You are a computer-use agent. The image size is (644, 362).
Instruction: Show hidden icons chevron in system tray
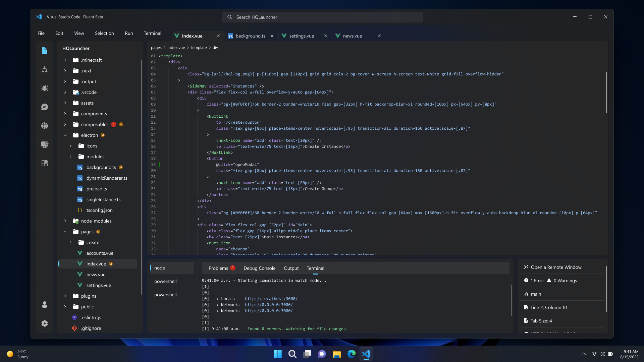[584, 354]
